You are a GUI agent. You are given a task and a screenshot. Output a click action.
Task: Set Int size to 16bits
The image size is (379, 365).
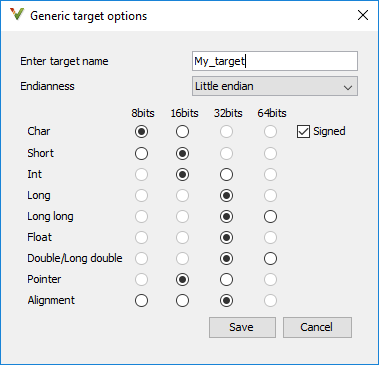182,175
